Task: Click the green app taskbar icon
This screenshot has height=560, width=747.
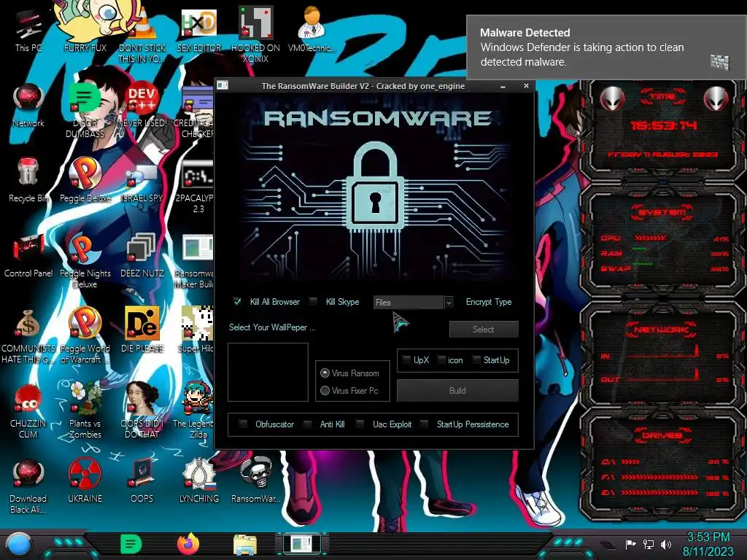Action: 131,544
